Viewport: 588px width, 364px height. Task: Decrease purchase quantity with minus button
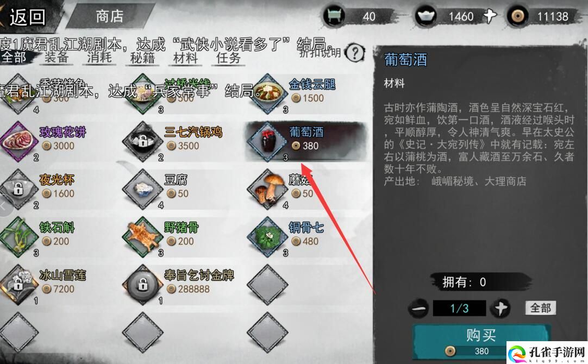point(418,309)
